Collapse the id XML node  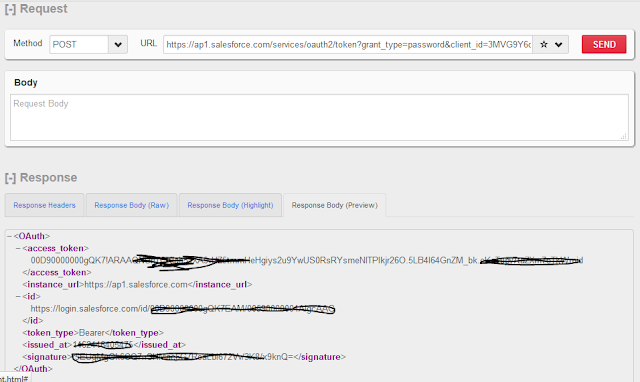click(18, 296)
